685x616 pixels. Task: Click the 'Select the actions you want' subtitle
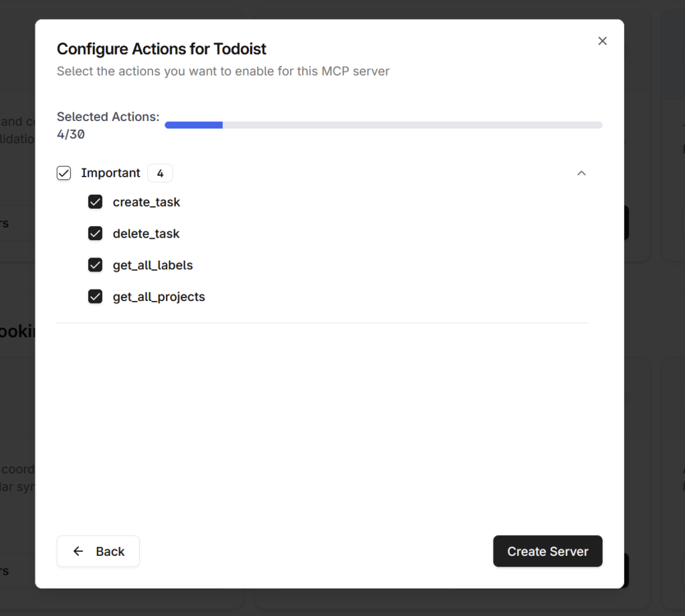coord(223,71)
